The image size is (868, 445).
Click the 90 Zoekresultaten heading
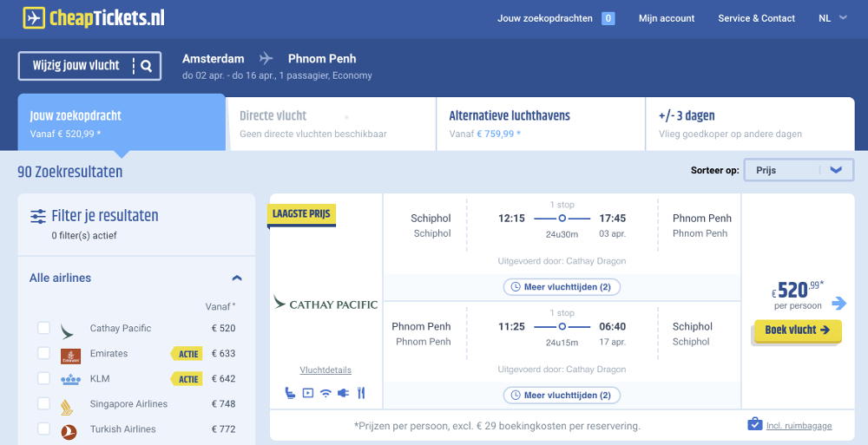[x=69, y=172]
